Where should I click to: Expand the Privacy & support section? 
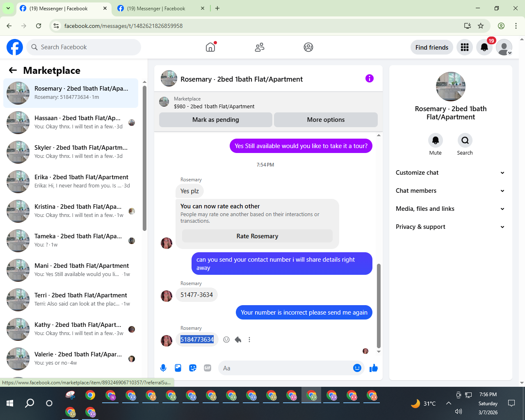click(x=451, y=227)
